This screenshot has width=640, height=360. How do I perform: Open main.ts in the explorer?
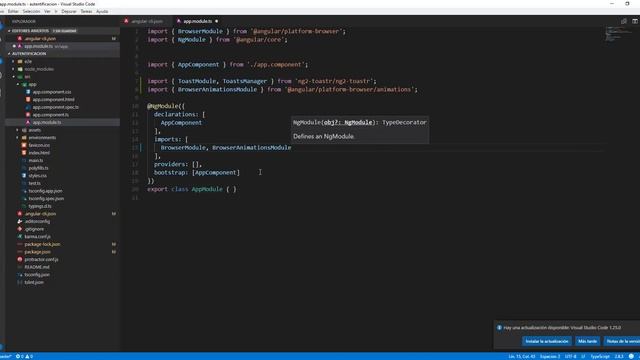pyautogui.click(x=36, y=160)
